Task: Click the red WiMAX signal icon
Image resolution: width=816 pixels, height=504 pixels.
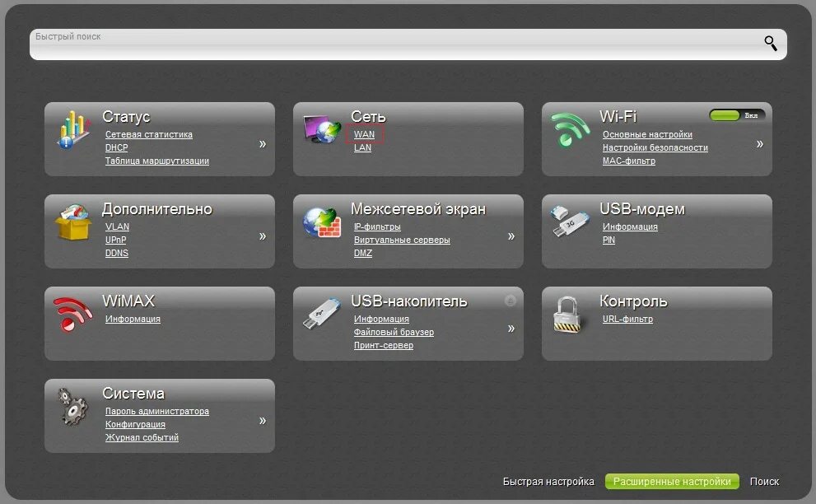Action: tap(72, 314)
